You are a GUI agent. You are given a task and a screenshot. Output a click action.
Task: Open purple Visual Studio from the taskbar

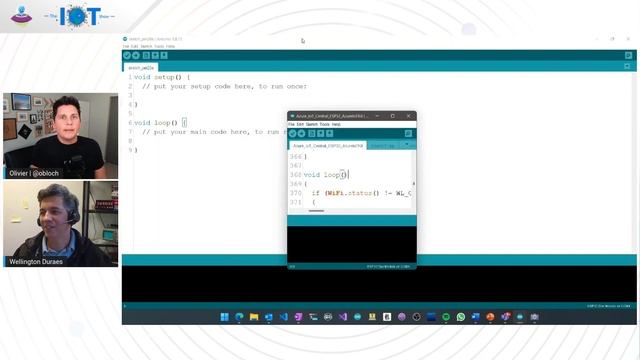click(342, 317)
